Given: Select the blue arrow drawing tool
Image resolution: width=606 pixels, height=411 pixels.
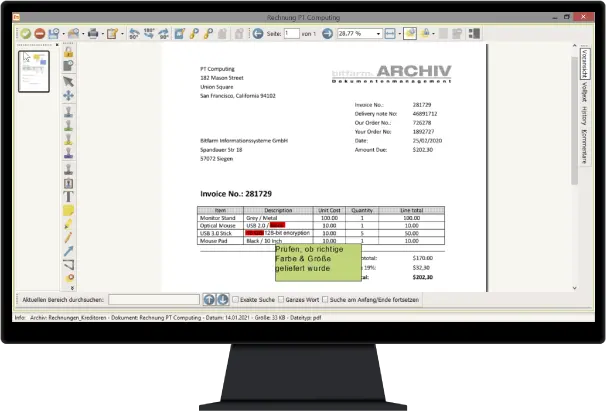Looking at the screenshot, I should click(x=68, y=251).
